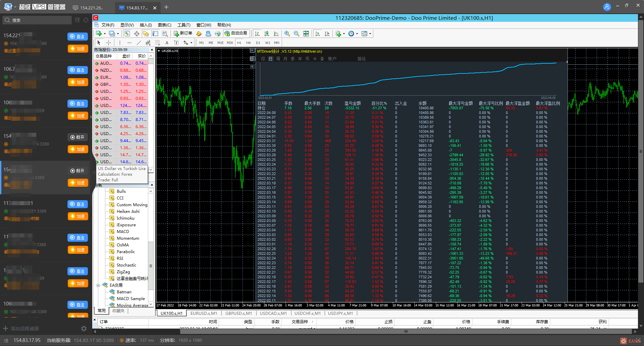The height and width of the screenshot is (346, 644).
Task: Zoom out on the chart
Action: pyautogui.click(x=297, y=34)
